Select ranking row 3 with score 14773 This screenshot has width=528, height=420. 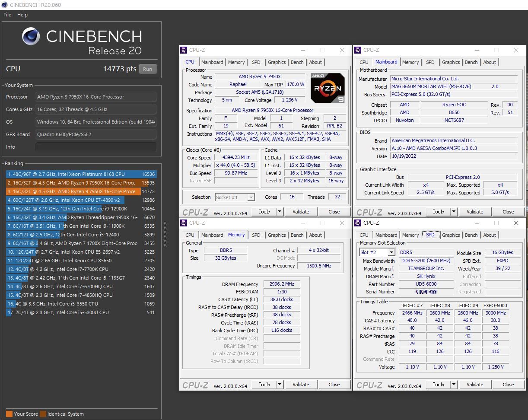[x=81, y=191]
